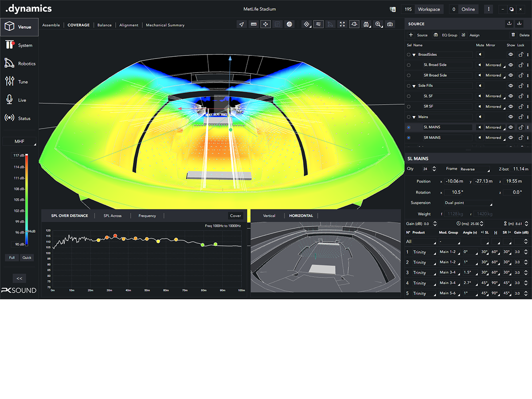Click the fit-to-screen expand arrows icon

(x=342, y=24)
